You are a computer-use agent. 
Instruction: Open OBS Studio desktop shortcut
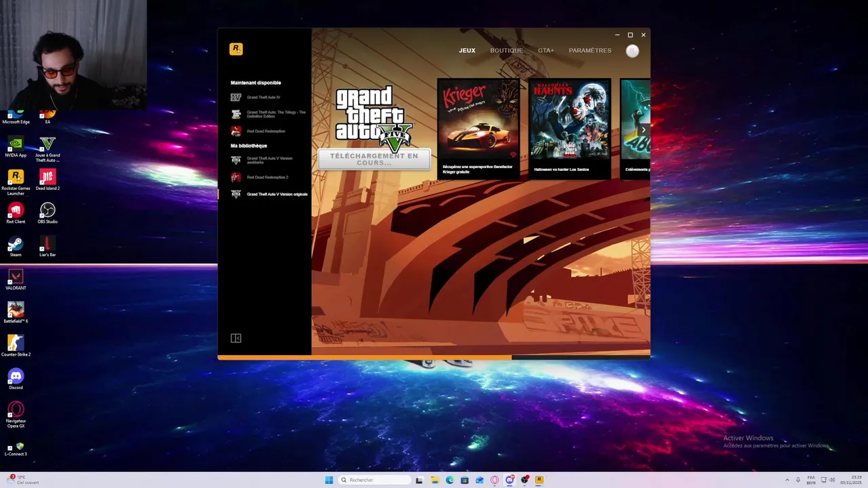47,213
